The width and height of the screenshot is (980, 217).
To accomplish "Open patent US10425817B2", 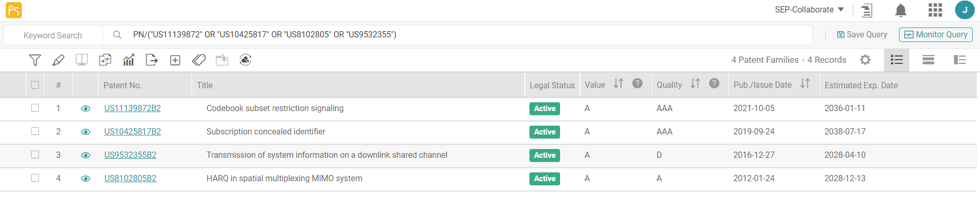I will [132, 132].
